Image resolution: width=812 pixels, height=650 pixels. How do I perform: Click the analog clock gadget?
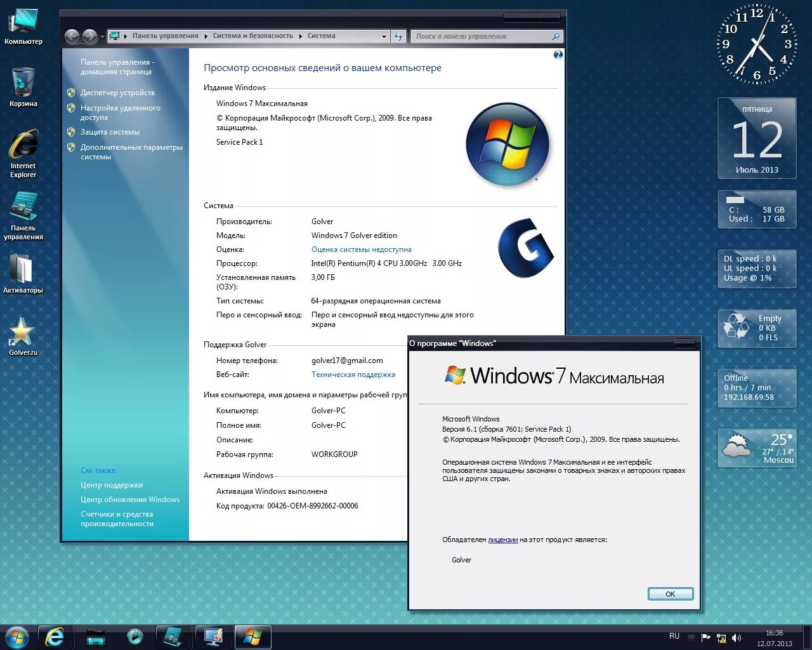coord(757,44)
